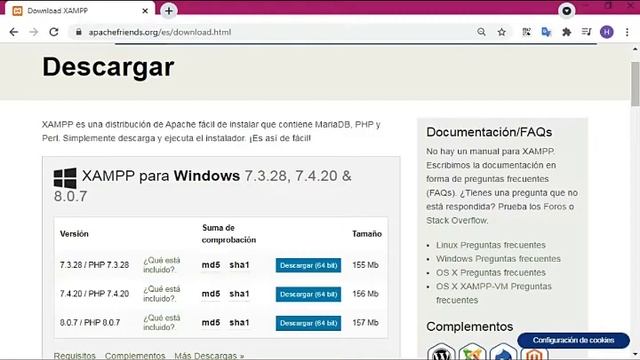Viewport: 640px width, 360px height.
Task: Open '¿Qué está incluido?' for 8.0.7
Action: [162, 322]
